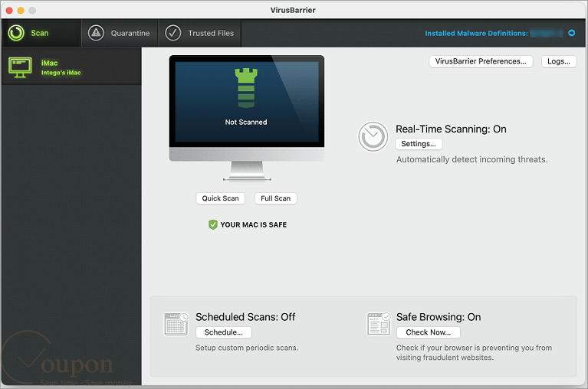Click the 'Not Scanned' status text
The height and width of the screenshot is (389, 588).
pyautogui.click(x=246, y=122)
